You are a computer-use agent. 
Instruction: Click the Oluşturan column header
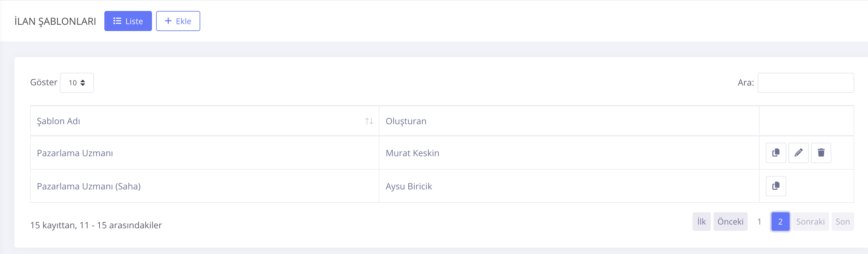(406, 121)
